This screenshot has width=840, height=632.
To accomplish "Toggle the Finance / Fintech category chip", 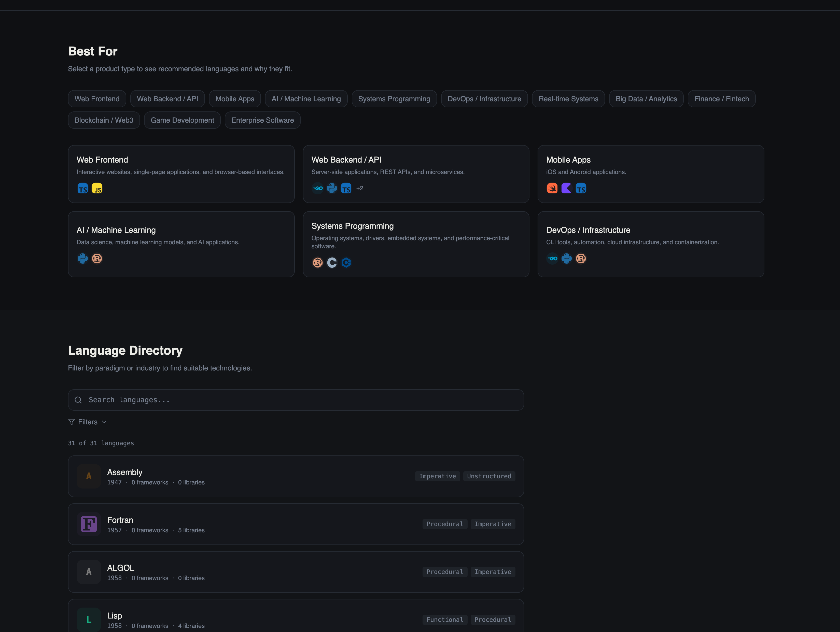I will tap(721, 99).
